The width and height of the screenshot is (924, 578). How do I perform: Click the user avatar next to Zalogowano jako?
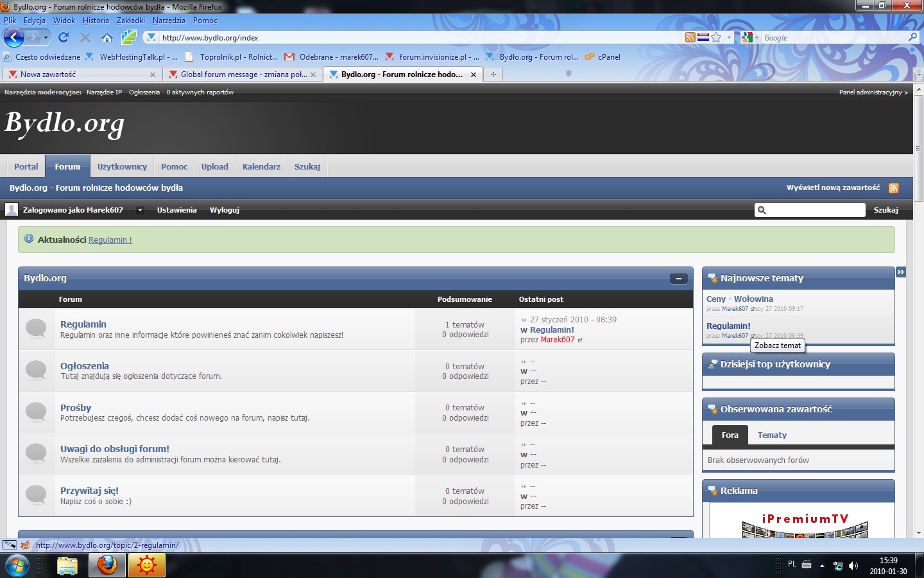click(x=12, y=209)
